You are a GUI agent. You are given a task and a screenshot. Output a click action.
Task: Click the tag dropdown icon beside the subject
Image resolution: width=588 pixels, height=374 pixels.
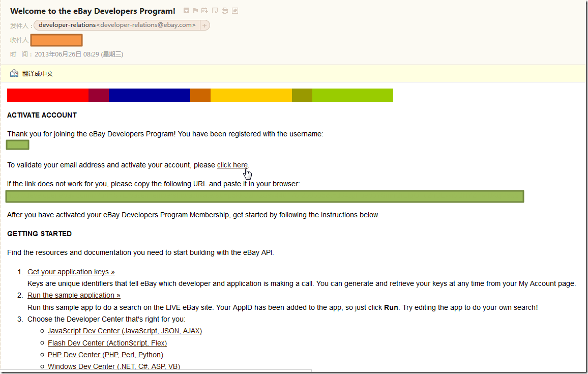pyautogui.click(x=186, y=11)
